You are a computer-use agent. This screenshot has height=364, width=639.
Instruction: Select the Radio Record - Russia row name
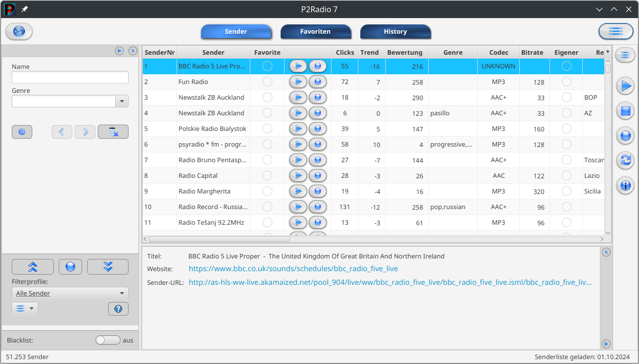tap(213, 207)
